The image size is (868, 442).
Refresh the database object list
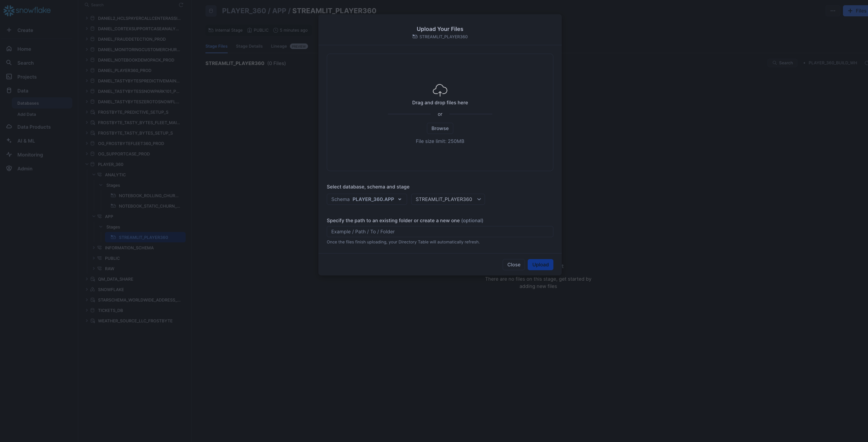point(181,5)
